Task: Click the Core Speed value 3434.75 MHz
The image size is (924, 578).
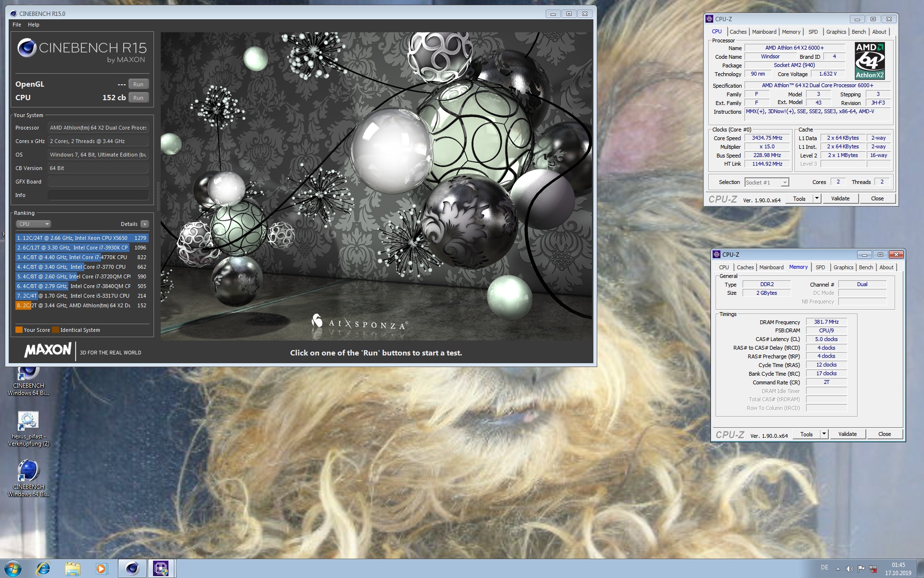Action: click(767, 138)
